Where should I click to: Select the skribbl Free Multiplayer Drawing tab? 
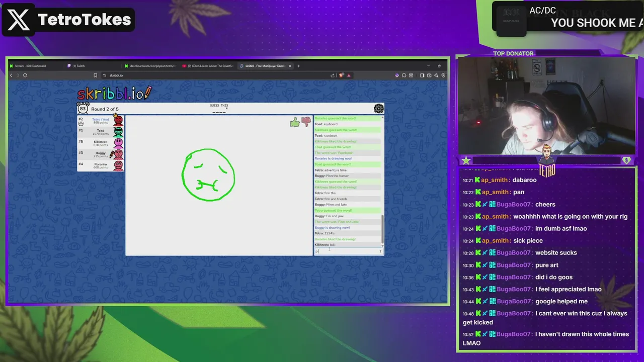coord(265,66)
